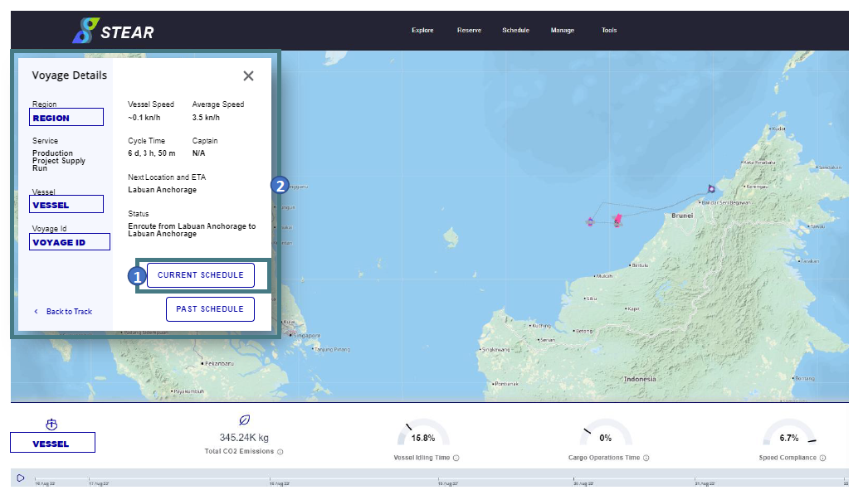Open the Reserve menu
Viewport: 868px width, 495px height.
coord(469,31)
